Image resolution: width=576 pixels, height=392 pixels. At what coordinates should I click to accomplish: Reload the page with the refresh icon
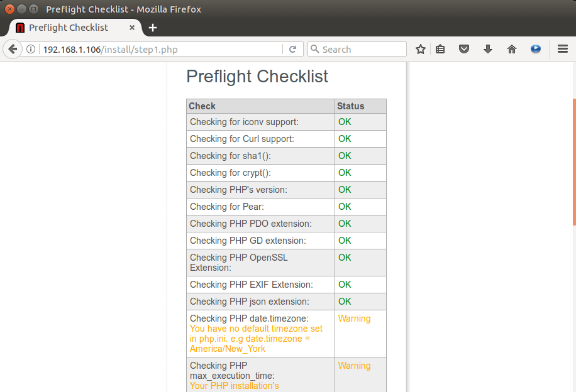(292, 49)
